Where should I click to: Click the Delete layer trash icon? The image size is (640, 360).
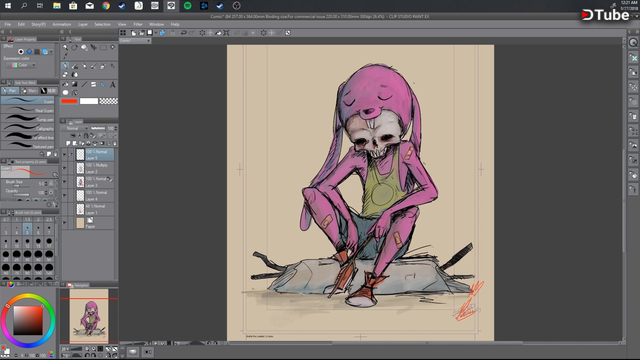pyautogui.click(x=115, y=143)
